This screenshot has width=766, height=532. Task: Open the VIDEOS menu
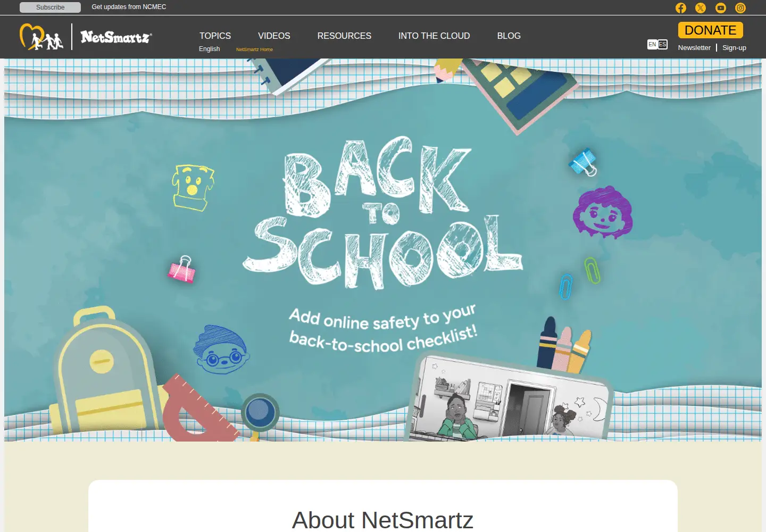[274, 36]
